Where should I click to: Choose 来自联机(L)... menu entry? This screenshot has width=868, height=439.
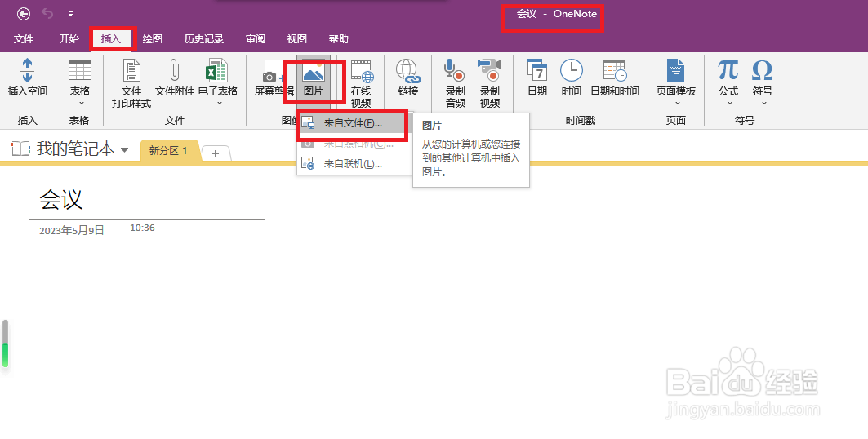[x=352, y=164]
